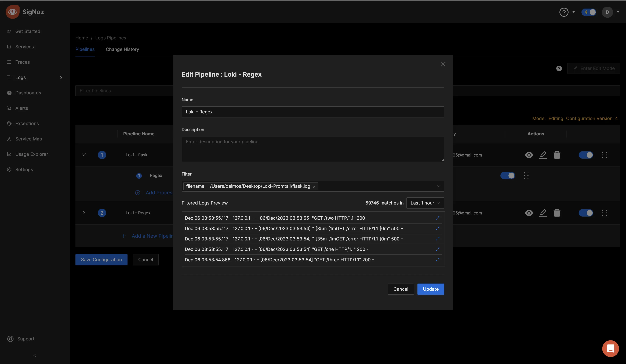Open the help question mark menu
Image resolution: width=626 pixels, height=364 pixels.
(x=564, y=12)
